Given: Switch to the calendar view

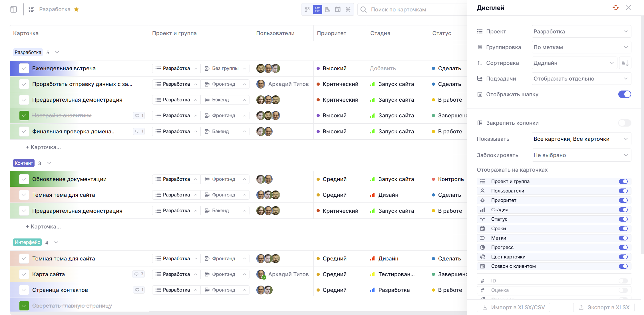Looking at the screenshot, I should coord(338,9).
